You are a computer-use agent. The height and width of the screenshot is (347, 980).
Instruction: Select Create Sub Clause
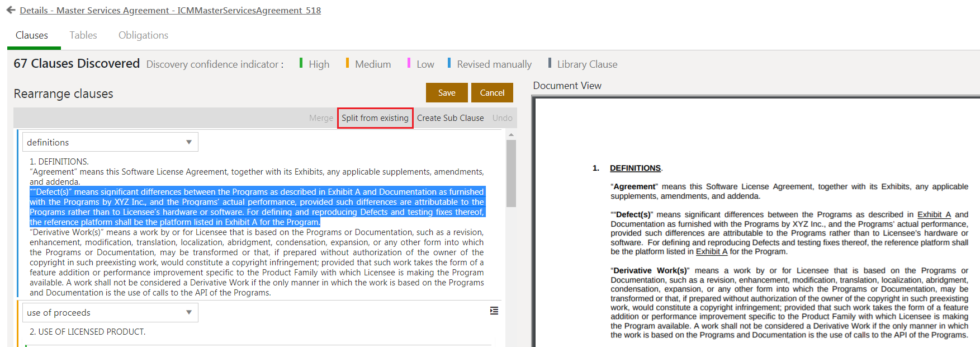[450, 118]
